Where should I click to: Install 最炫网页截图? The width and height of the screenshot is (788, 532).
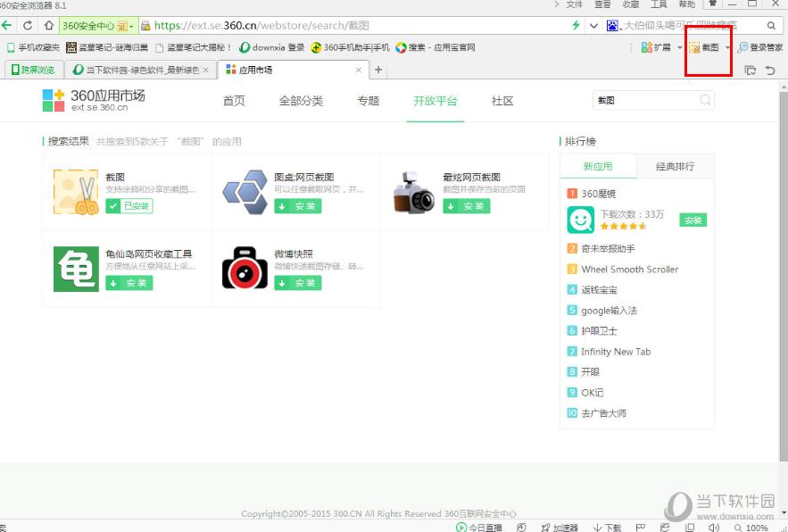point(467,206)
